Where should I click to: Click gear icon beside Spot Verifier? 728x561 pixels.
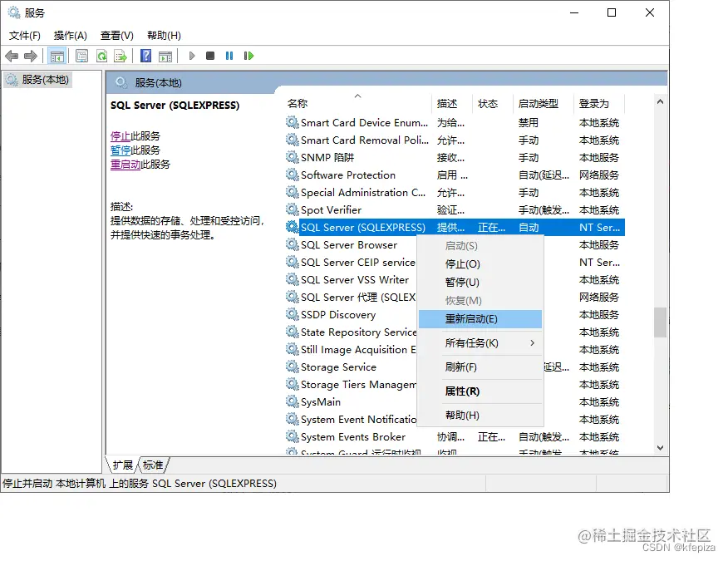point(292,210)
